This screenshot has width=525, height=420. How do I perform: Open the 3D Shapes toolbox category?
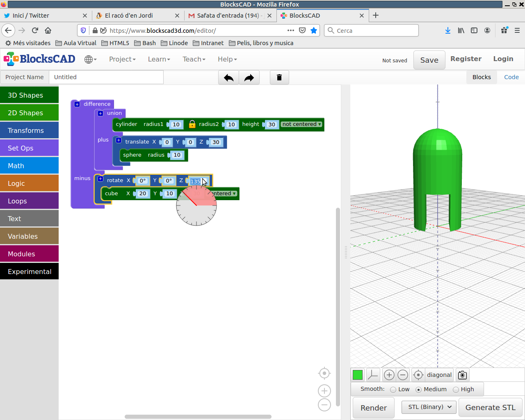[29, 95]
